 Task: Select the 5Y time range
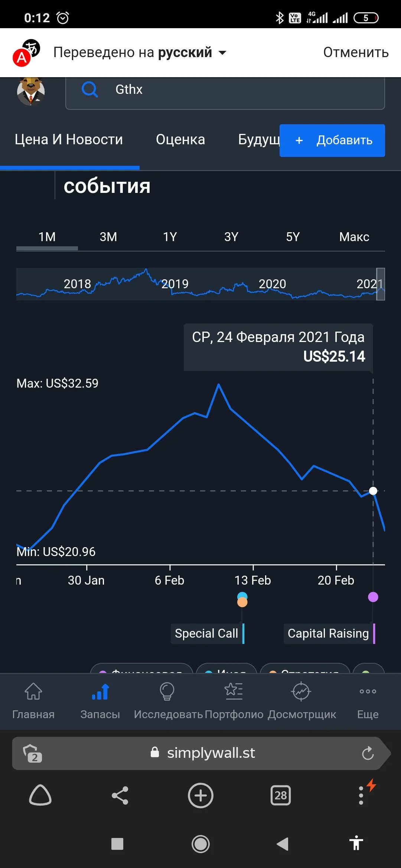pyautogui.click(x=293, y=237)
